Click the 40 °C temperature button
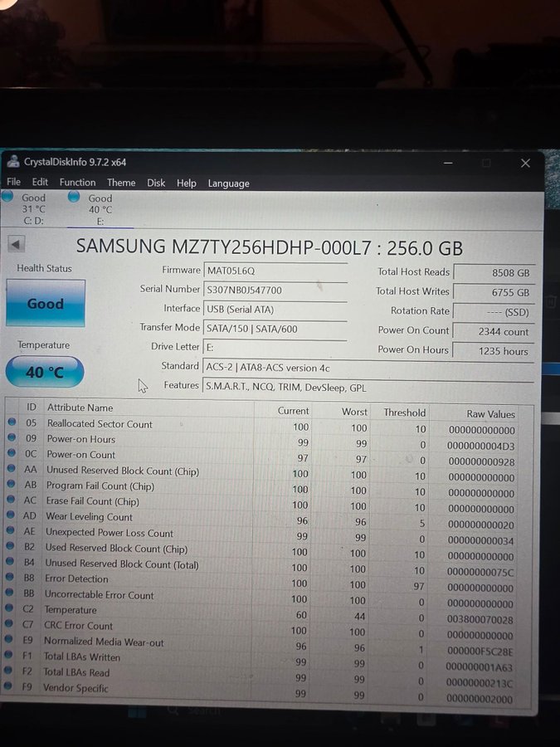 pyautogui.click(x=45, y=373)
